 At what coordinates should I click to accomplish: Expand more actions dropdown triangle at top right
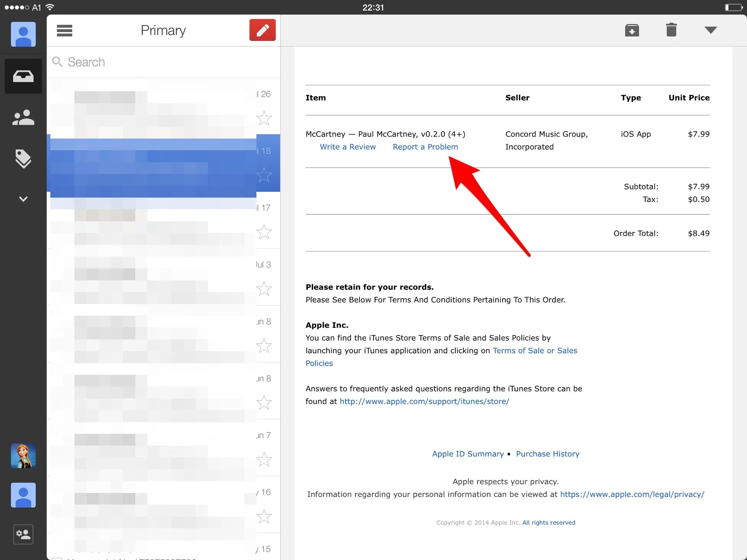coord(710,30)
